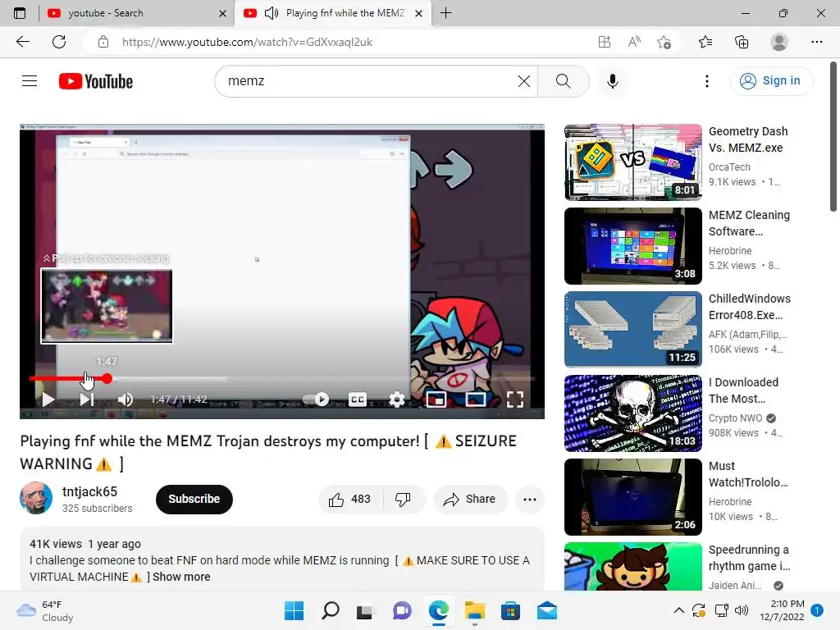840x630 pixels.
Task: Open Microsoft Store from taskbar
Action: click(x=510, y=610)
